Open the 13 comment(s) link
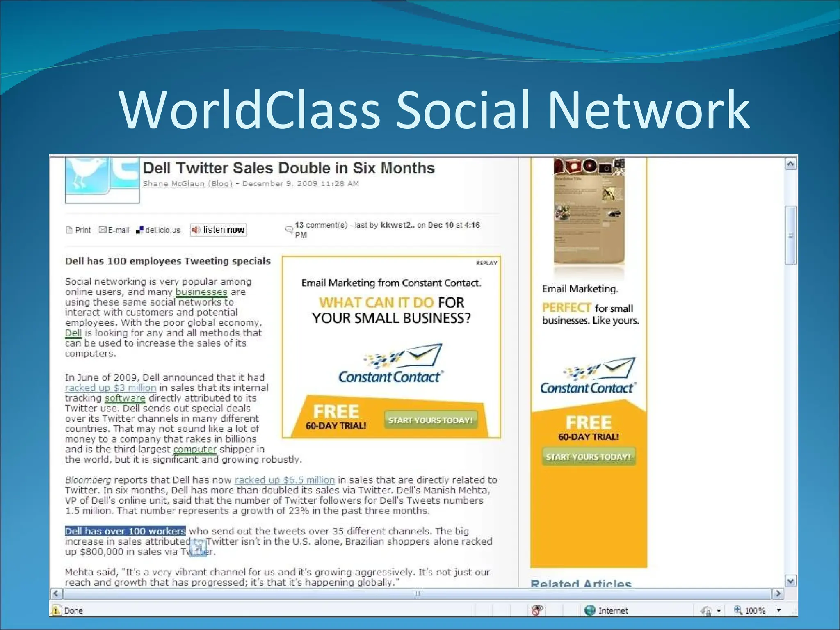This screenshot has height=630, width=840. point(321,225)
